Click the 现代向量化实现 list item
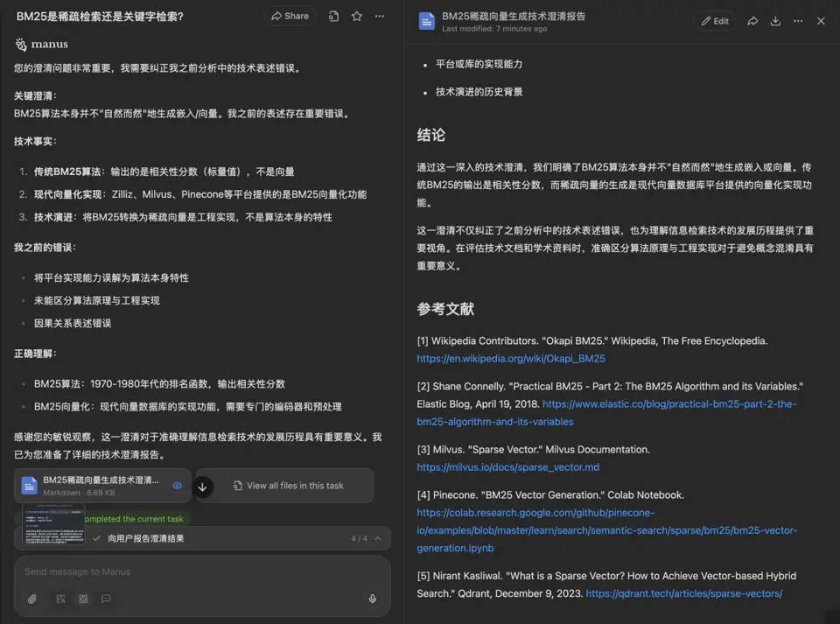The height and width of the screenshot is (624, 840). [200, 194]
